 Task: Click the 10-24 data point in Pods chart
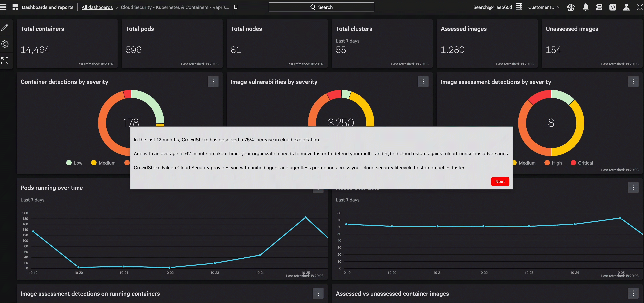tap(260, 255)
